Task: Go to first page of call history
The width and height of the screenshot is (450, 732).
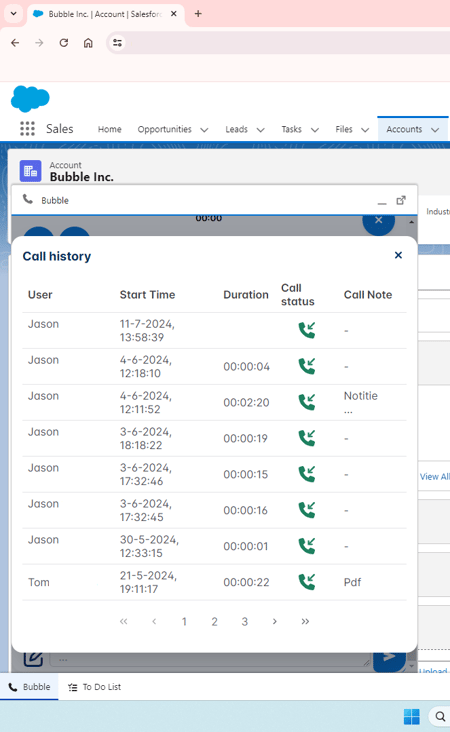Action: (123, 621)
